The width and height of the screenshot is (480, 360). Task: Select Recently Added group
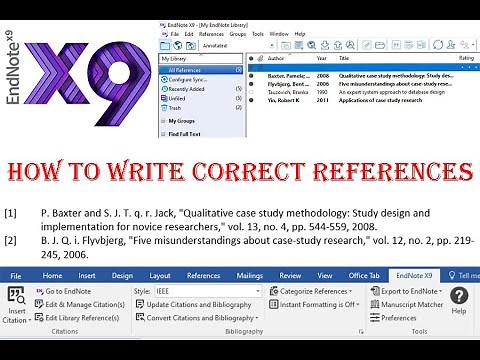pos(201,89)
